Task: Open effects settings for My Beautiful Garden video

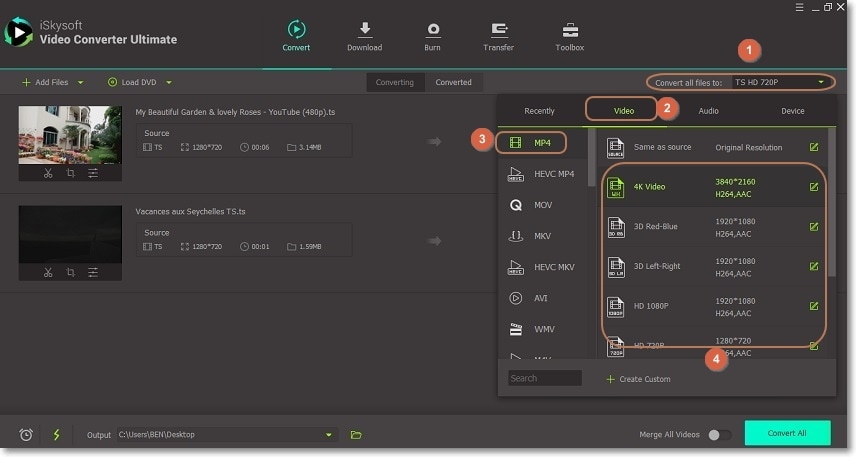Action: (x=93, y=173)
